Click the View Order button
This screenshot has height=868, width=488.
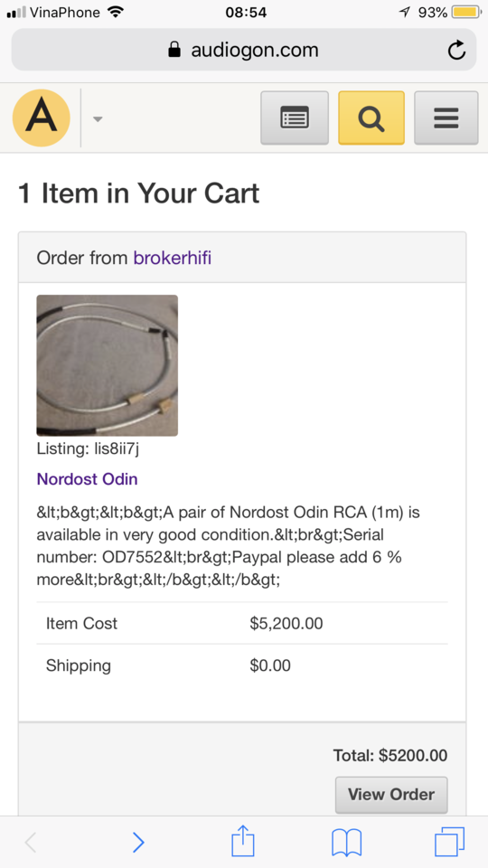(391, 795)
